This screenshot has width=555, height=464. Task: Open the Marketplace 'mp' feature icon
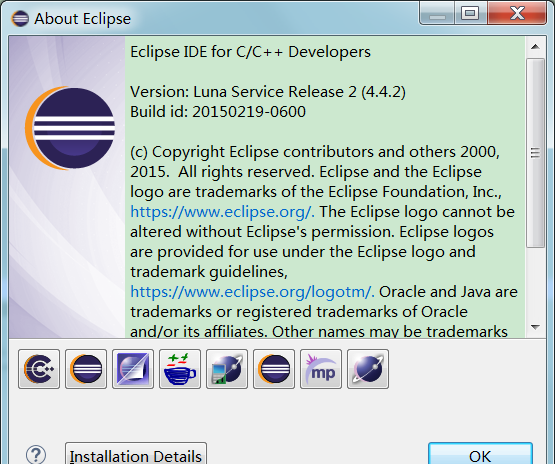[321, 369]
